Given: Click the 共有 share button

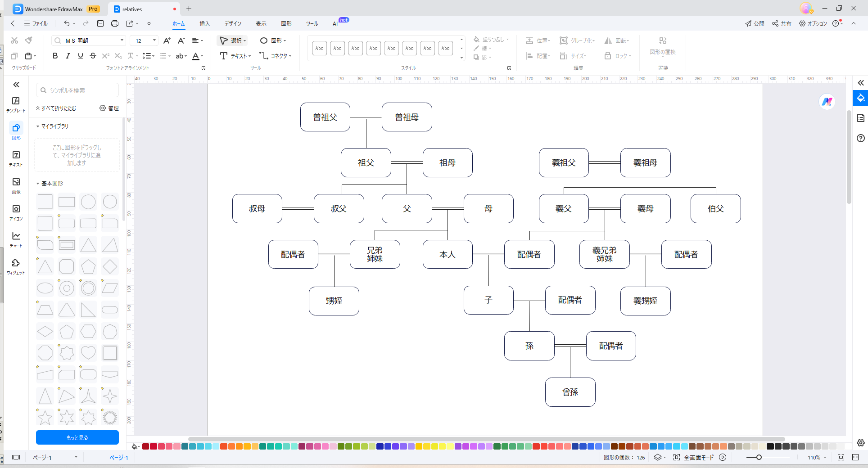Looking at the screenshot, I should (782, 23).
